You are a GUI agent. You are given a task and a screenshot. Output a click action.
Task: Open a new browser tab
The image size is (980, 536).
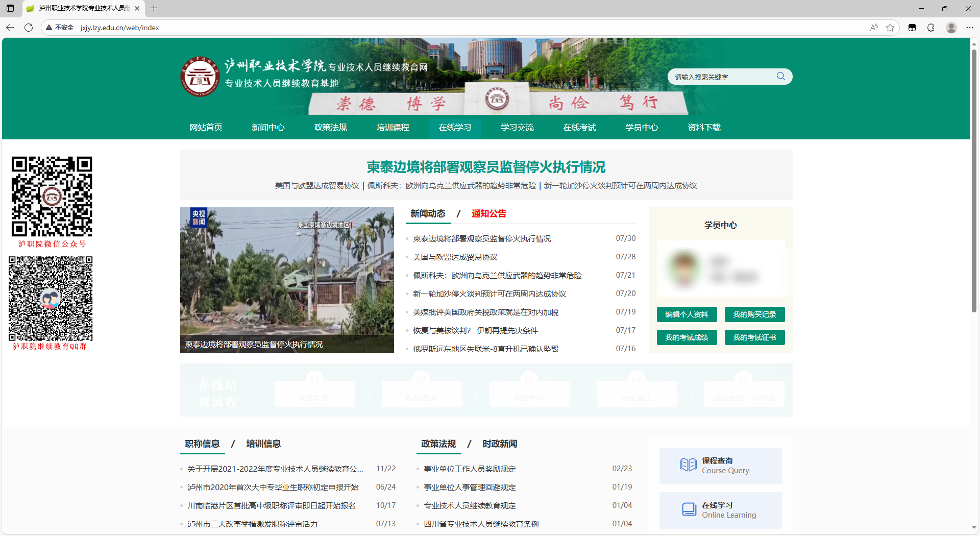pyautogui.click(x=154, y=8)
